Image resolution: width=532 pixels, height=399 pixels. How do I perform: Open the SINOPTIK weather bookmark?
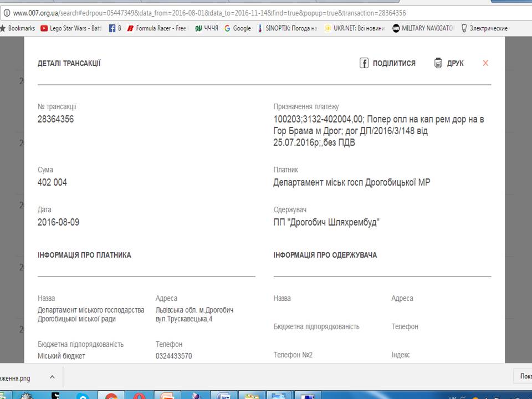tap(288, 28)
